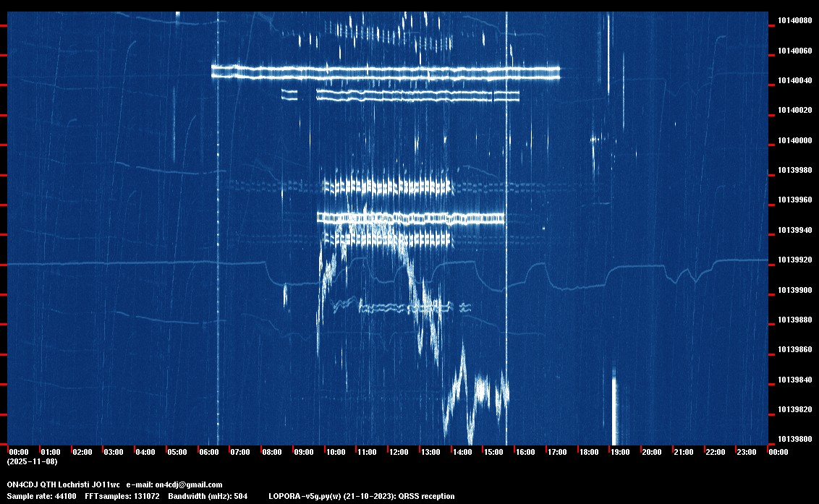Click the 04:00 time axis label
Viewport: 819px width, 504px height.
pos(145,452)
